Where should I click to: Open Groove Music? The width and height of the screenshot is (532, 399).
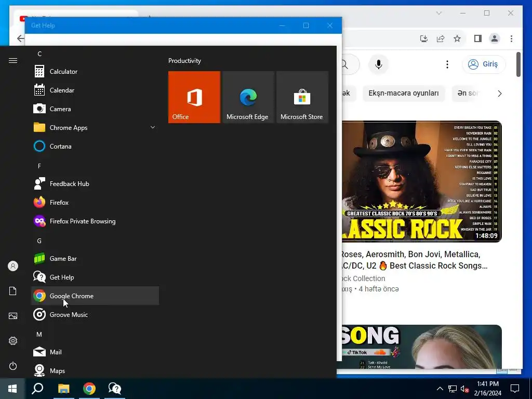[x=95, y=314]
